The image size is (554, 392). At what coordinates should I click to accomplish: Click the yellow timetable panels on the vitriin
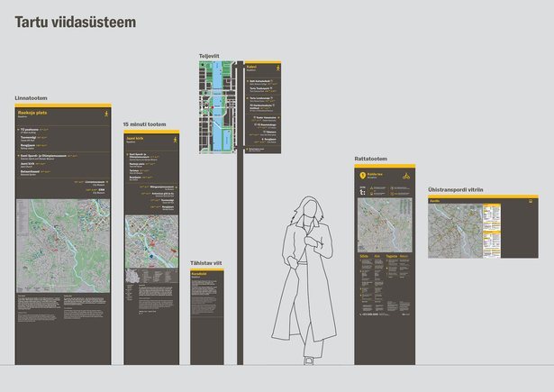tap(494, 231)
